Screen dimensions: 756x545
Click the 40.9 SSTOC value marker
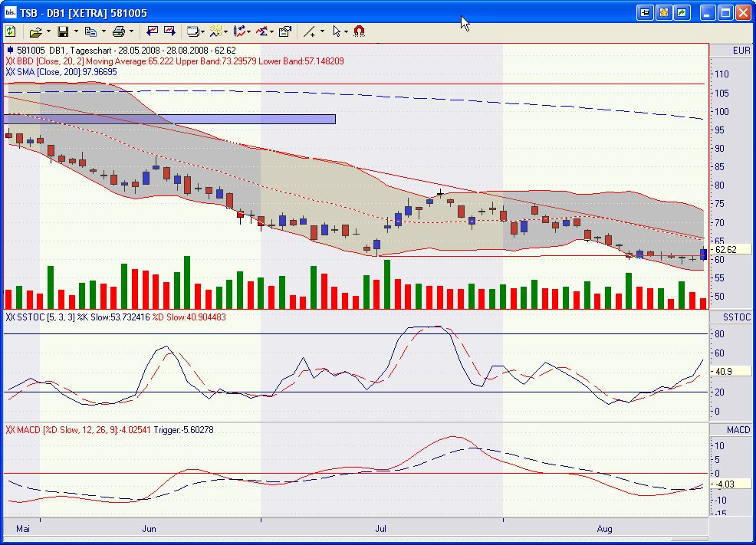tap(730, 372)
